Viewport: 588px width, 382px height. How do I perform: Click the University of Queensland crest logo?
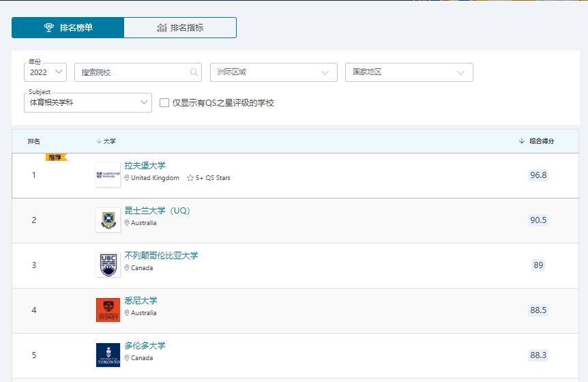click(108, 220)
